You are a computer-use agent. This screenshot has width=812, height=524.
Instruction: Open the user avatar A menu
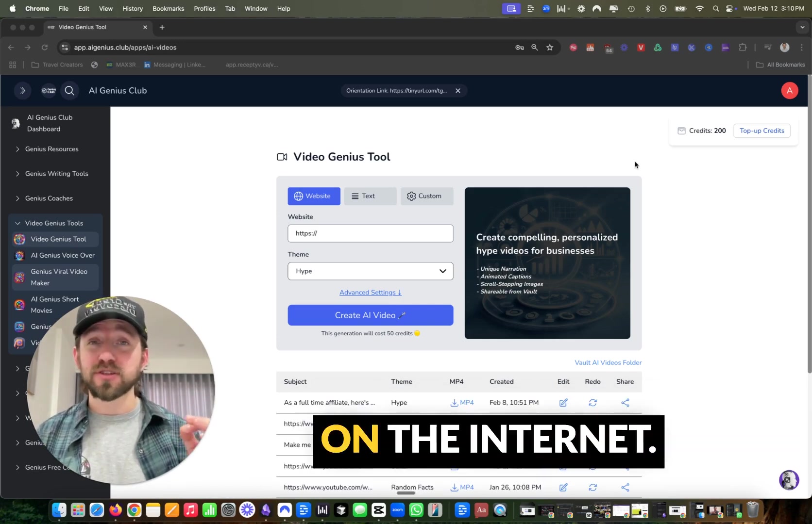[789, 91]
